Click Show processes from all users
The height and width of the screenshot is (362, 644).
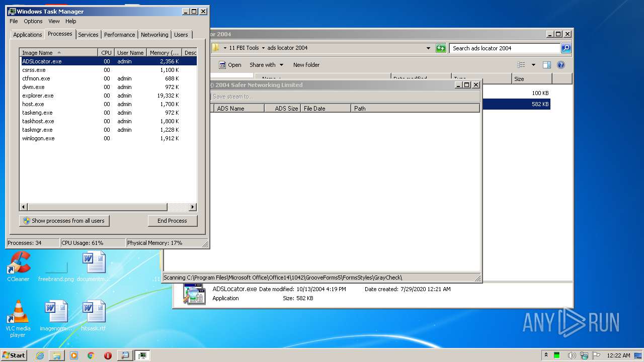click(x=64, y=221)
